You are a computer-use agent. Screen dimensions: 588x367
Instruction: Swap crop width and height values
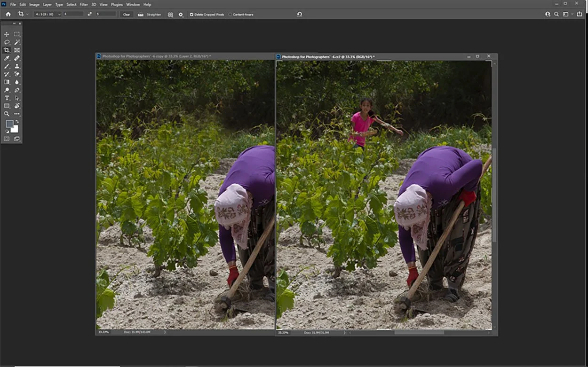coord(90,14)
